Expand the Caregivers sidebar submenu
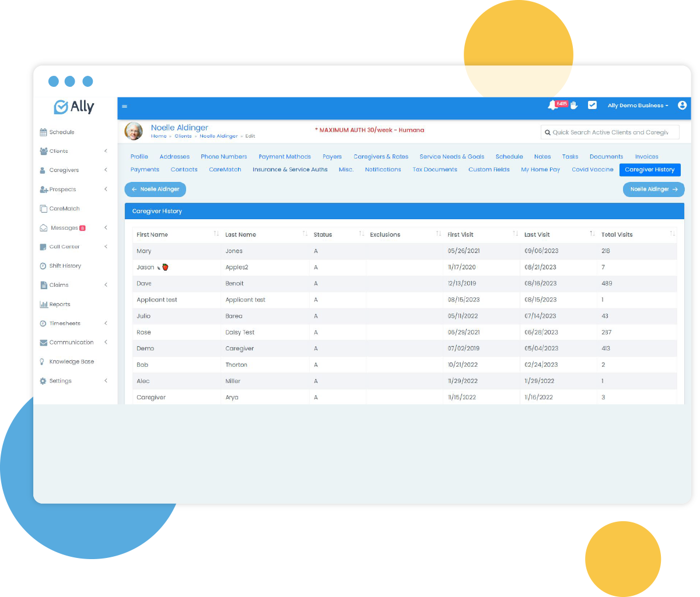Screen dimensions: 700x597 click(106, 170)
